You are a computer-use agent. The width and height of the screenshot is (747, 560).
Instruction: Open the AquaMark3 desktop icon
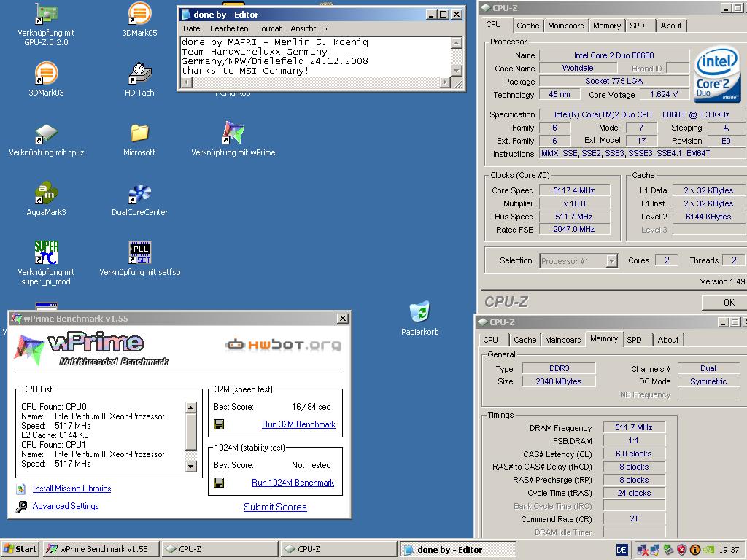coord(46,199)
